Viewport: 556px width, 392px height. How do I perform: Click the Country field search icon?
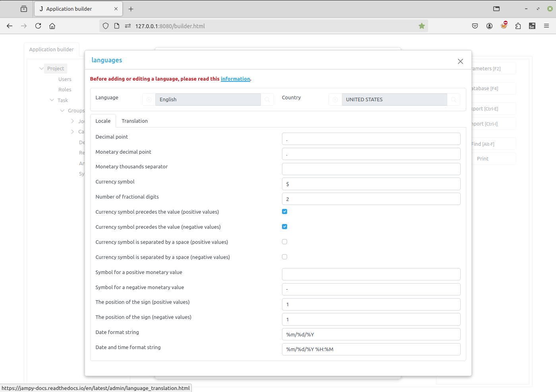(x=454, y=100)
